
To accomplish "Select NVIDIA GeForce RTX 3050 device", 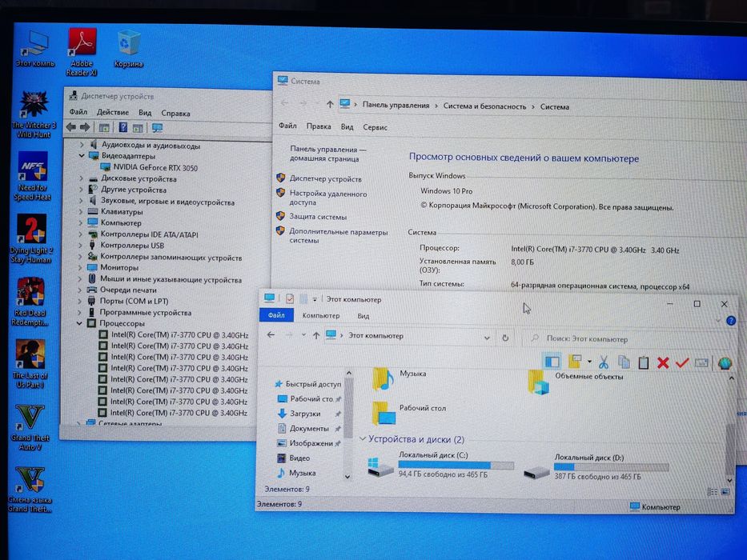I will (x=155, y=167).
